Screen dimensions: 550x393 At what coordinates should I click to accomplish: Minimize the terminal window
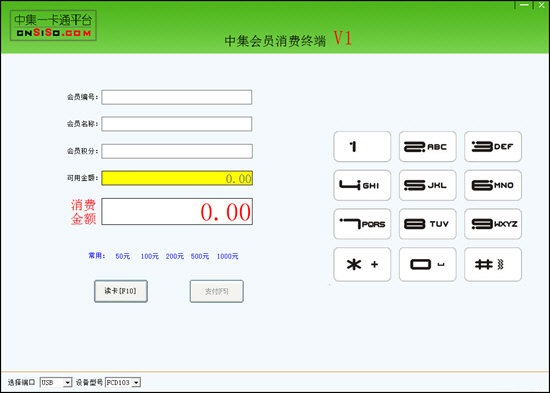coord(524,5)
